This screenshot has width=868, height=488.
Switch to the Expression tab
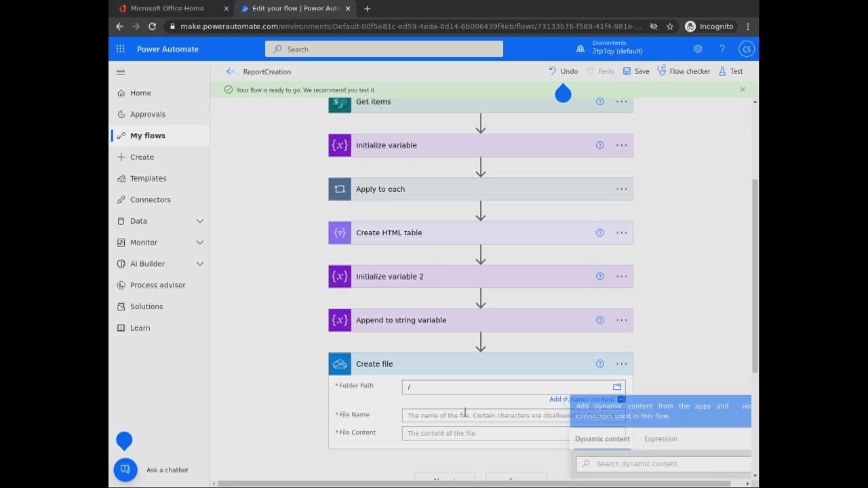point(660,439)
